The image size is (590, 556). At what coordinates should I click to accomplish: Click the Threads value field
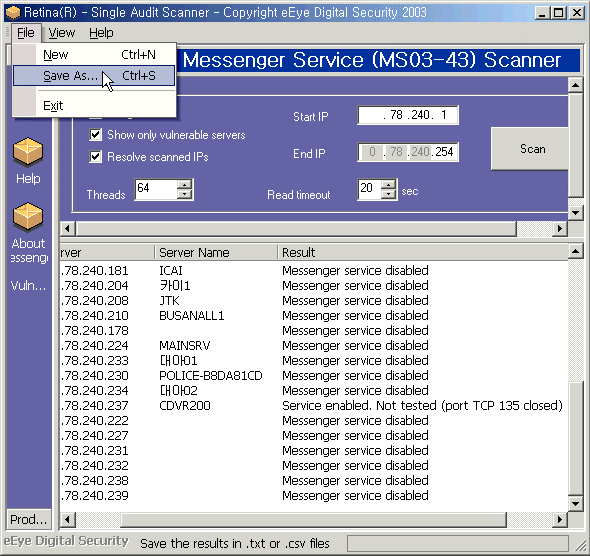156,189
